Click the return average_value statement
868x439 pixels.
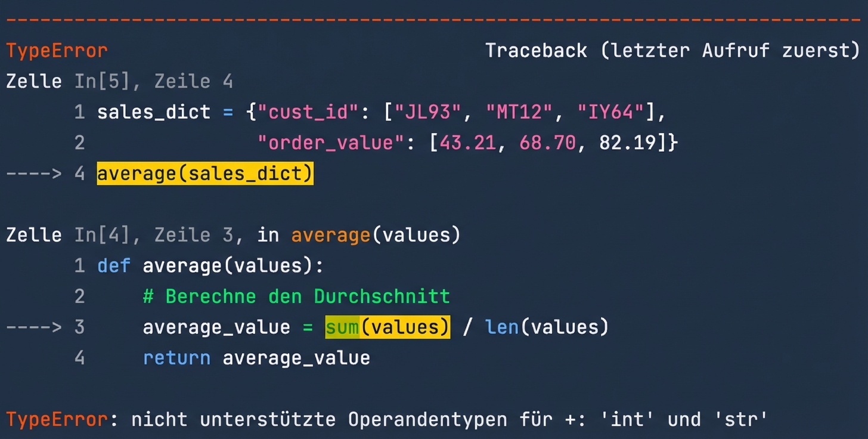[256, 357]
